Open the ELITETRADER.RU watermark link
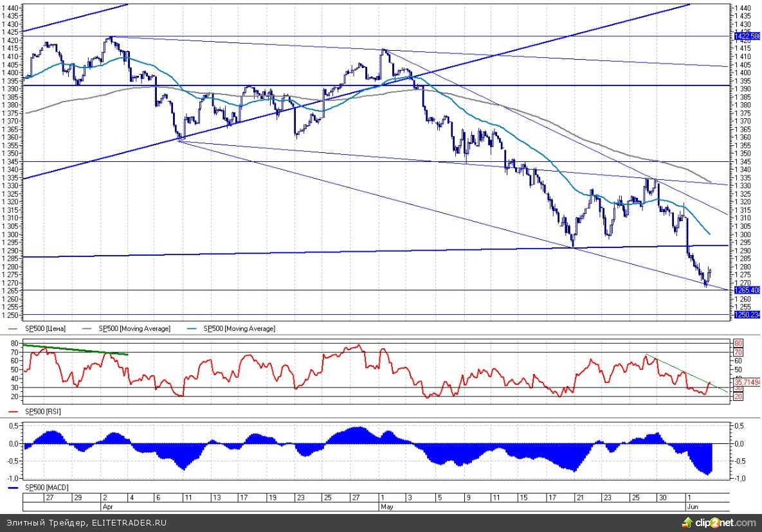Viewport: 762px width, 532px height. point(128,523)
